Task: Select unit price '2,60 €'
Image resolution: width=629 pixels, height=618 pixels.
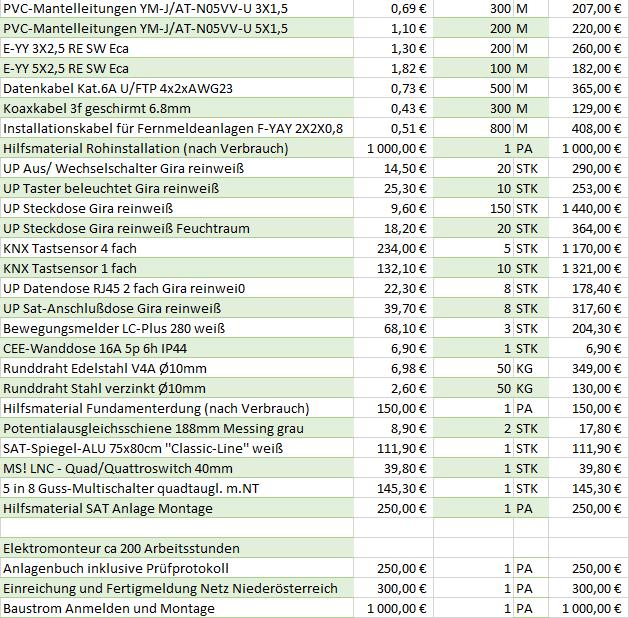Action: 408,389
